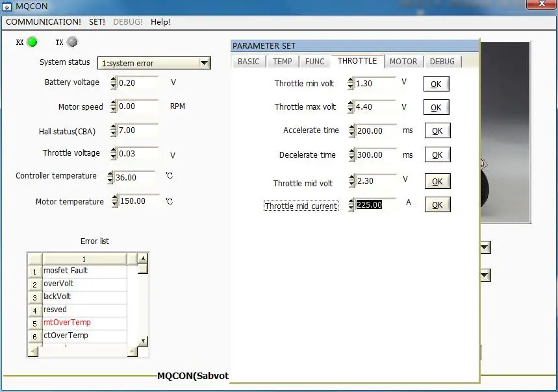Click the Motor temperature value field
Viewport: 558px width, 392px height.
point(139,201)
